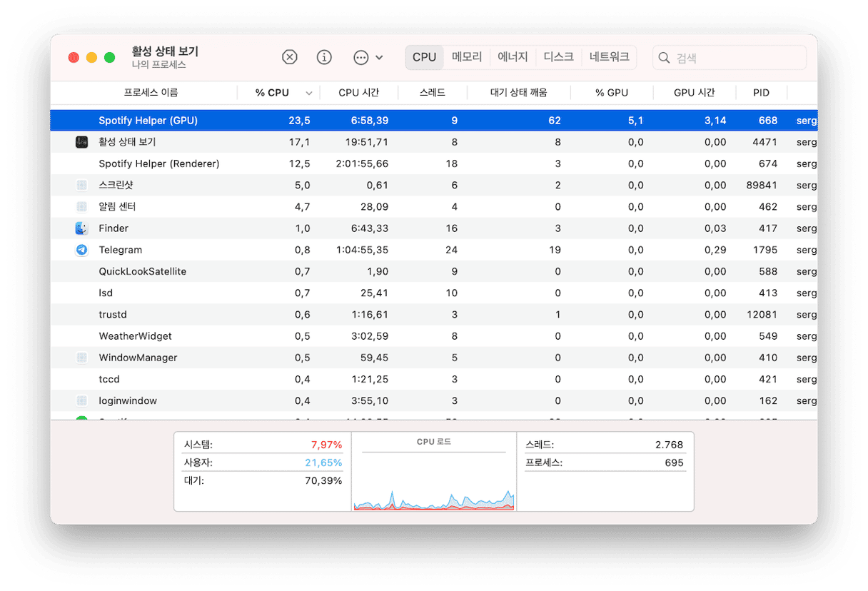Click PID 12081 in the trustd row
Viewport: 868px width, 591px height.
click(x=762, y=315)
